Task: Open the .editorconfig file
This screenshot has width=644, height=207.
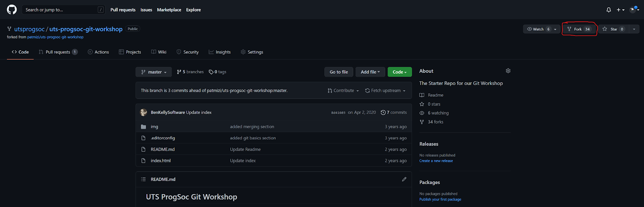Action: coord(163,138)
